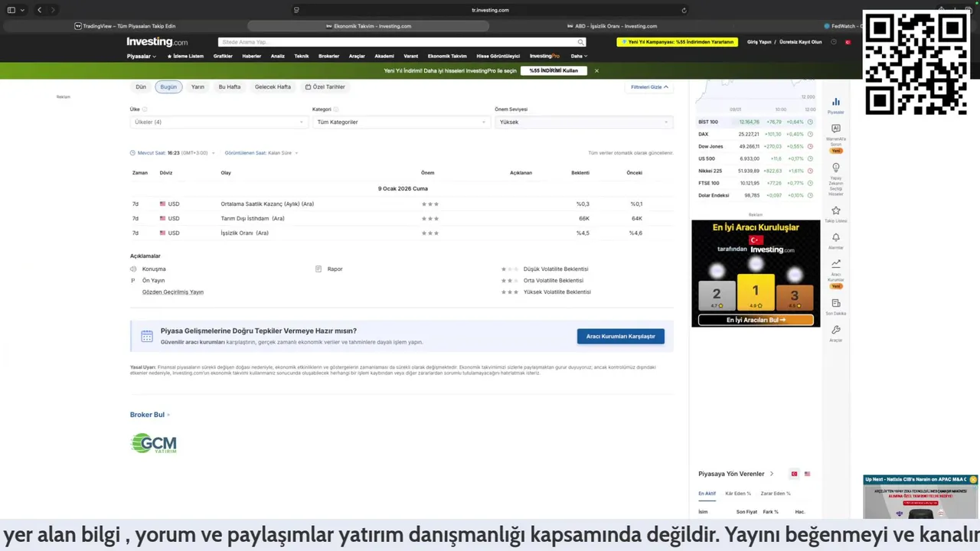Click the help icon beside Ücretsiz Kayıt Olun
Screen dimensions: 980x551
834,42
